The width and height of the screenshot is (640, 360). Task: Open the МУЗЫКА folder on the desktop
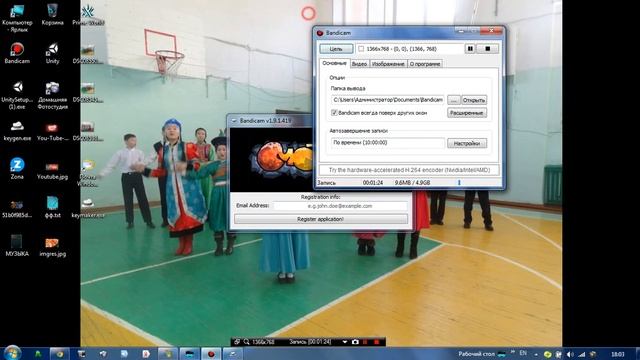[x=17, y=245]
